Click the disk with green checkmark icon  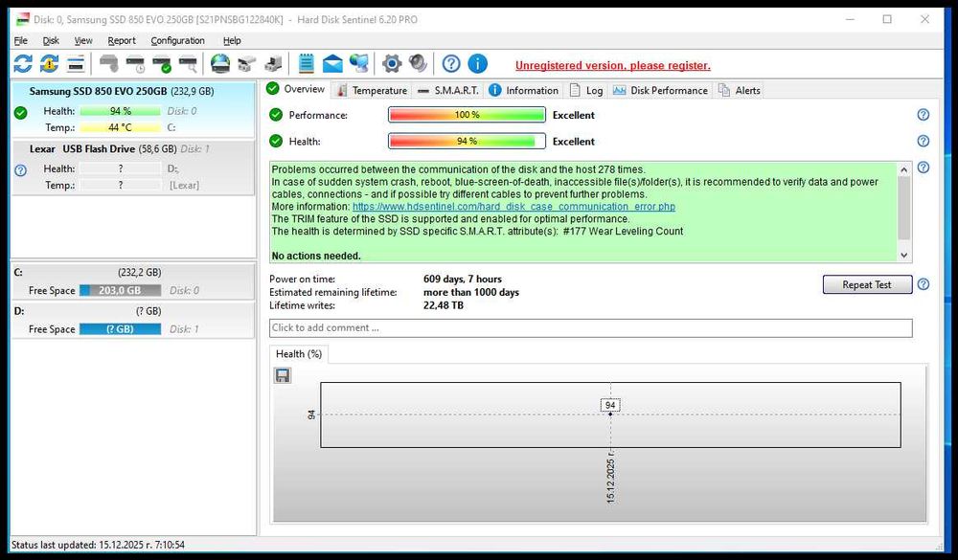point(162,63)
